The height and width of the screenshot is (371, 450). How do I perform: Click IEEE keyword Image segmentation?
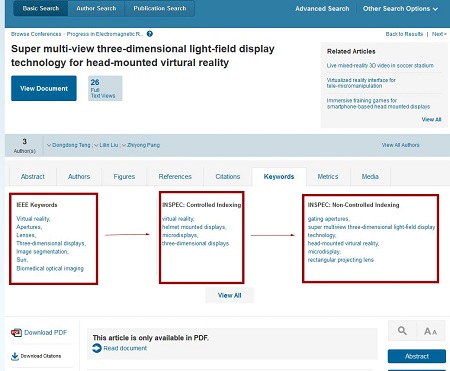42,252
